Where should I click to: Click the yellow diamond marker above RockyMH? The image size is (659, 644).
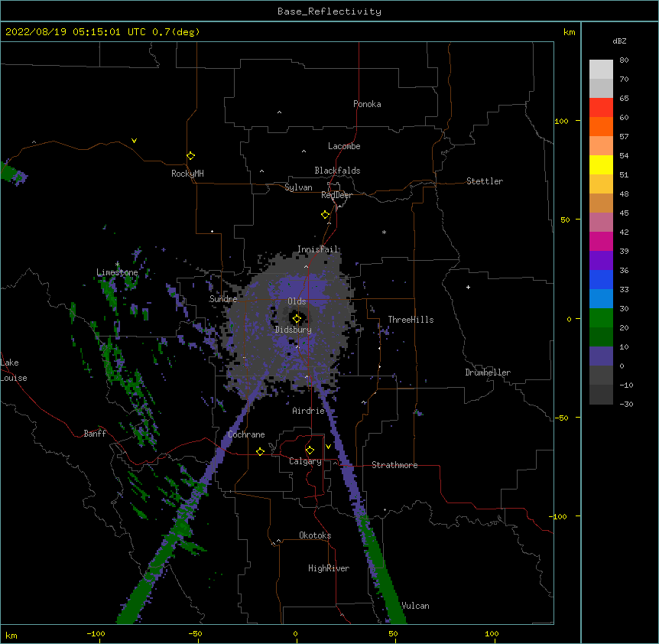point(190,156)
